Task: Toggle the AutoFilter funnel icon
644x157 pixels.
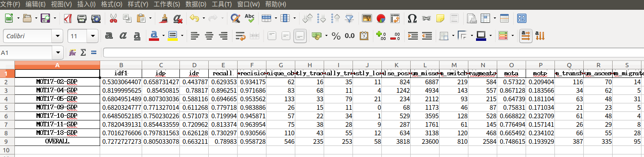Action: coord(350,18)
